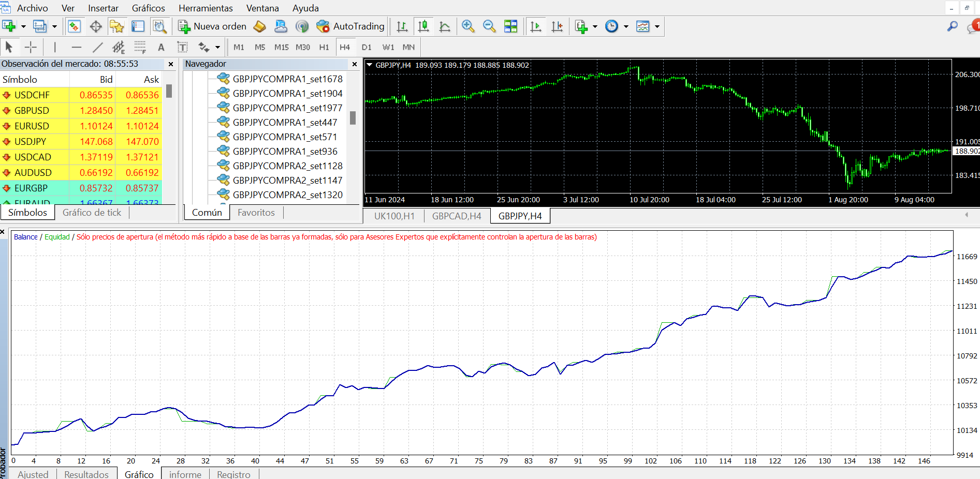Show the Data Window panel
The height and width of the screenshot is (479, 980).
click(x=95, y=26)
